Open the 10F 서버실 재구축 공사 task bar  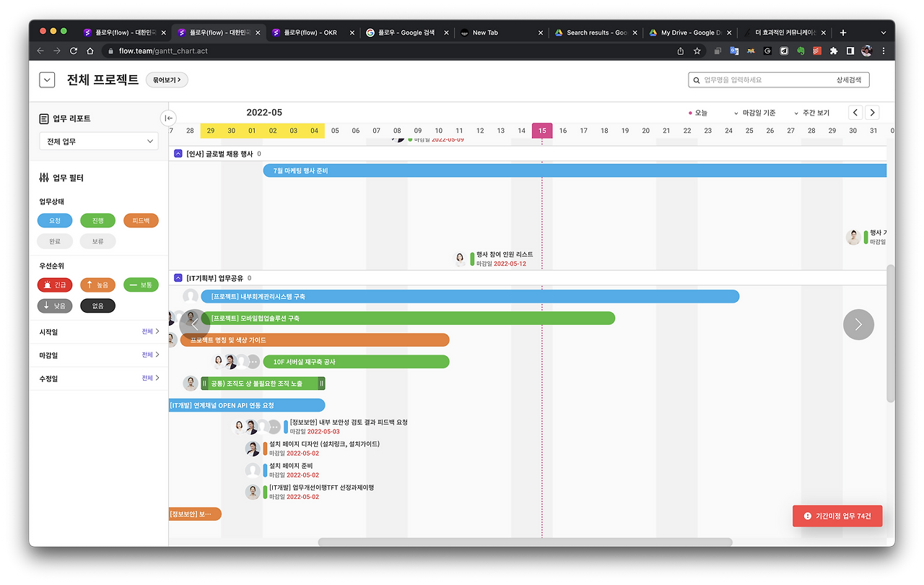tap(356, 362)
